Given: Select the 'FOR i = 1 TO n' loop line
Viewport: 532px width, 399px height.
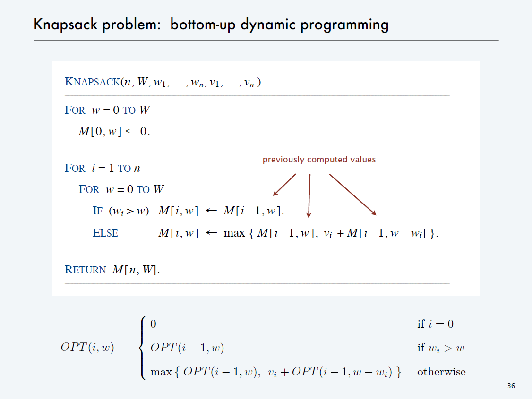Looking at the screenshot, I should click(103, 169).
